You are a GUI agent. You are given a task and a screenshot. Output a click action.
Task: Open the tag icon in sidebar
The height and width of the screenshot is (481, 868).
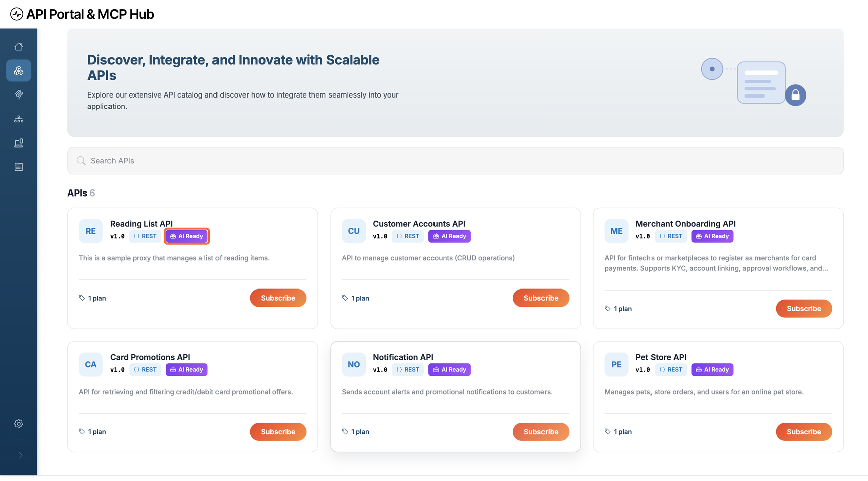(x=19, y=94)
